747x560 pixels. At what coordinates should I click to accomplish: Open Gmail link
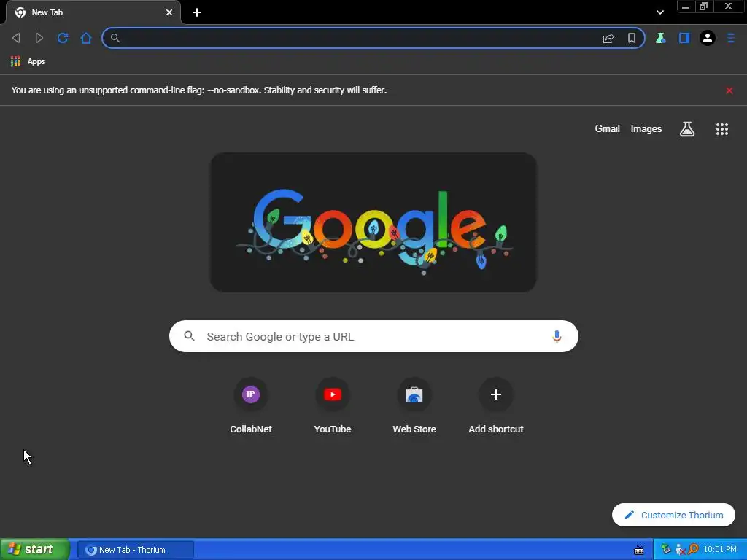607,128
